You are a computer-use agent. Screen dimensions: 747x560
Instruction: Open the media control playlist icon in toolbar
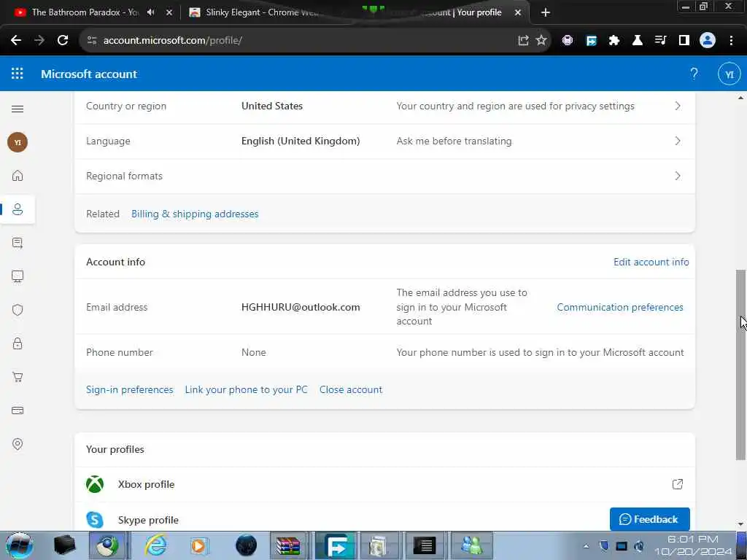coord(660,41)
